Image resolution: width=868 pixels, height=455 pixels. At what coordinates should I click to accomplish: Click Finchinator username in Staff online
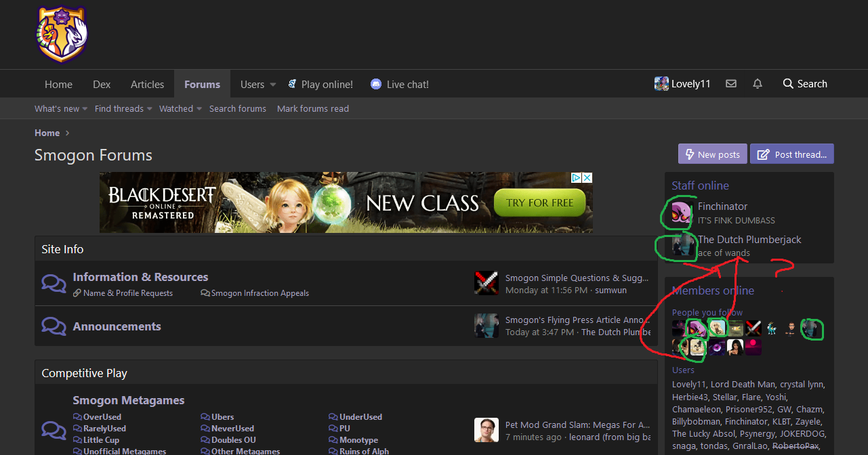(x=722, y=207)
